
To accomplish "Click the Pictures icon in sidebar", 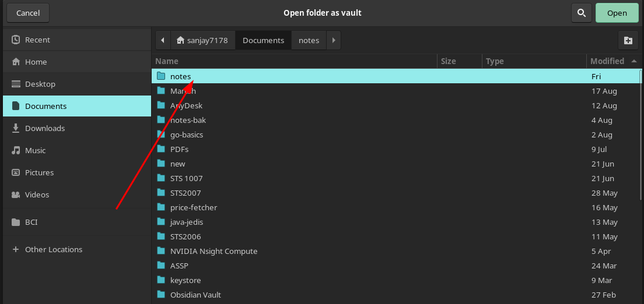I will 16,172.
